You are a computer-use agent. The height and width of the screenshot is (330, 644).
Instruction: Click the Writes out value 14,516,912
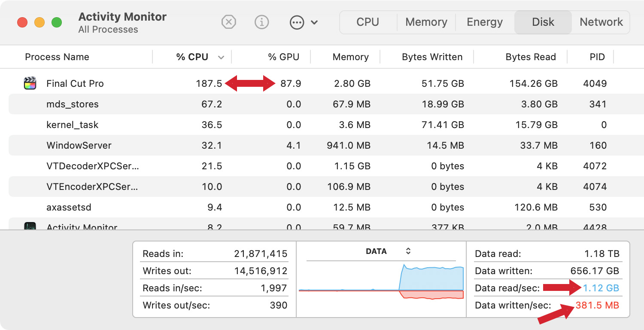pyautogui.click(x=261, y=271)
